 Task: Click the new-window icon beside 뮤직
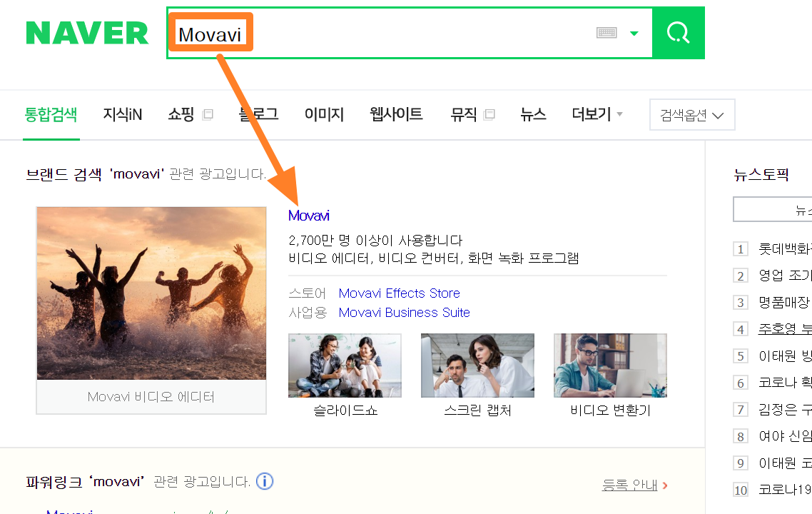[489, 114]
